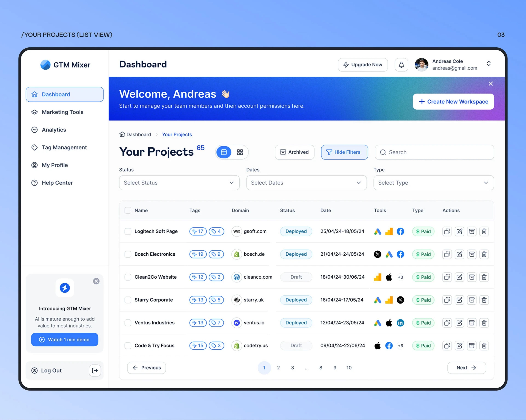Go to page 2 of projects

coord(278,368)
